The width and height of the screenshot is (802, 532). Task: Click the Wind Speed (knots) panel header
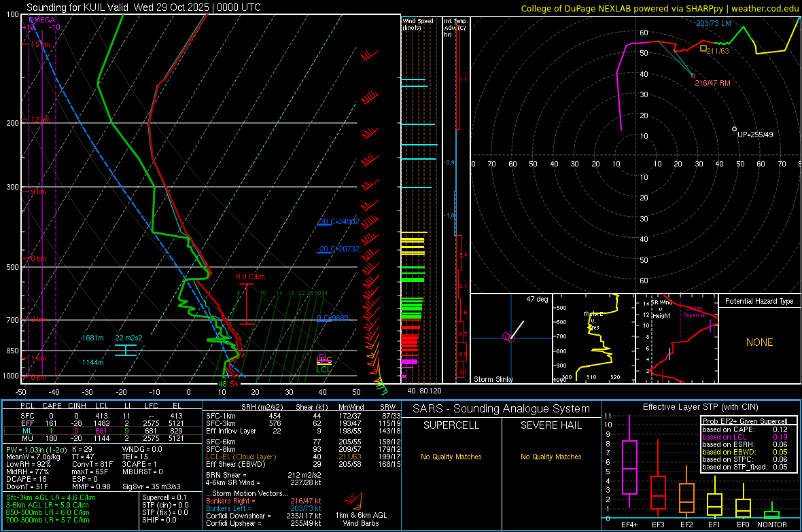coord(417,24)
